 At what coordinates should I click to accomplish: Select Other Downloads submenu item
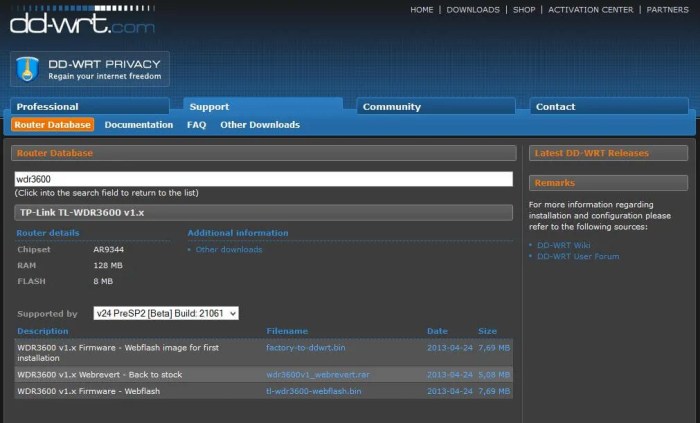(260, 124)
